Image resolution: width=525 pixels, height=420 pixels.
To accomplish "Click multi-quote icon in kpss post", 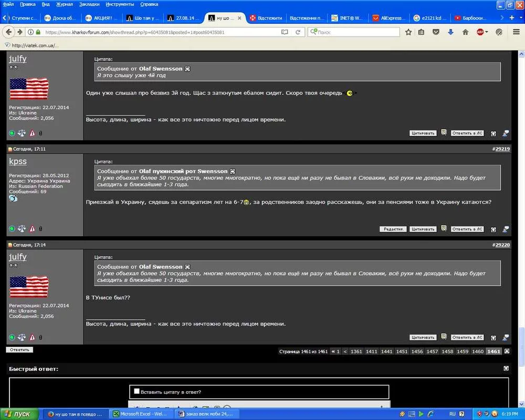I will pos(444,228).
